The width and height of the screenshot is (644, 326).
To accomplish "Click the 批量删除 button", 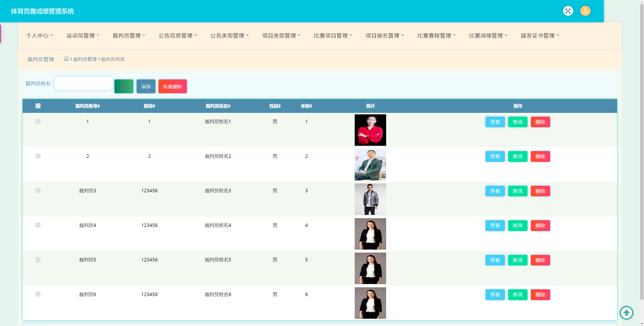I will tap(173, 86).
